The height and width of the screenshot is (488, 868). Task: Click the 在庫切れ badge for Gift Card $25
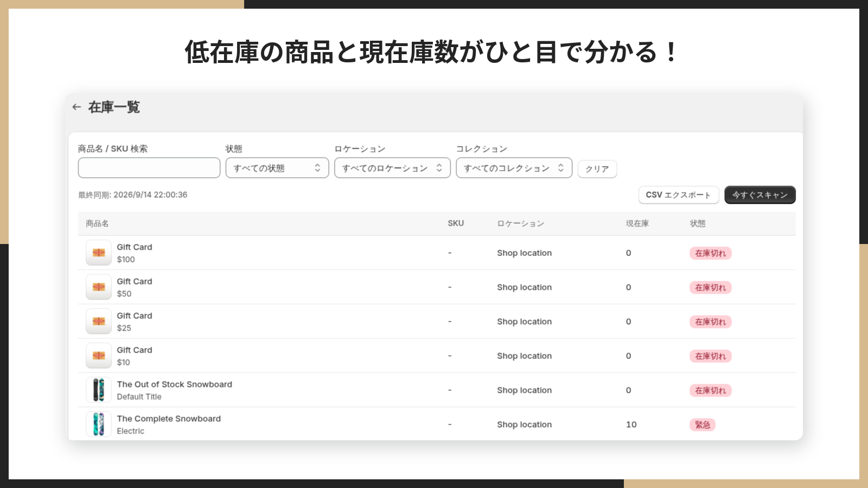(711, 322)
